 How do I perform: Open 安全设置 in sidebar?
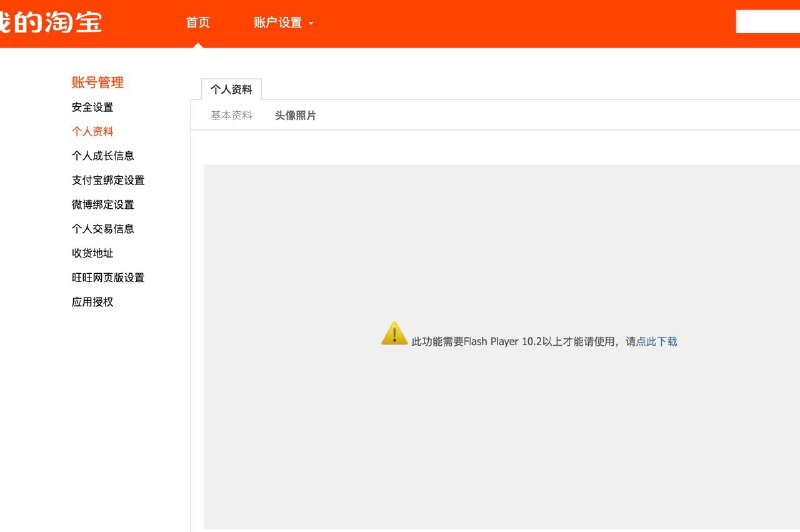click(92, 107)
